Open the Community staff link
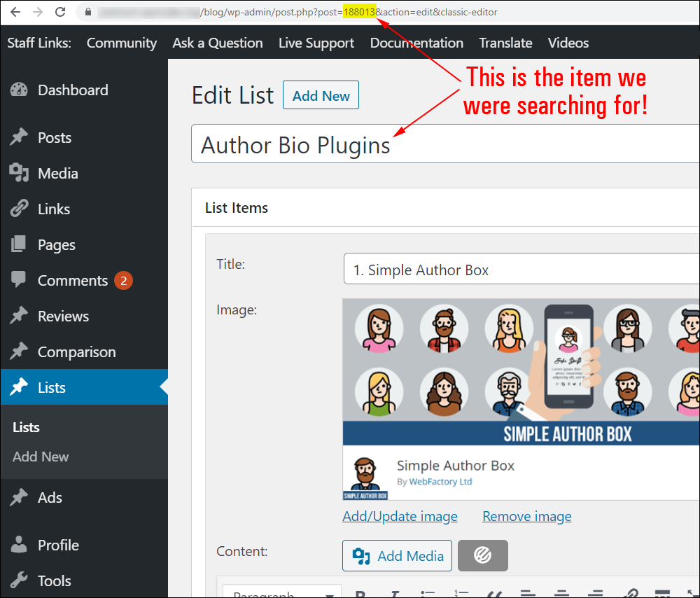 coord(121,43)
